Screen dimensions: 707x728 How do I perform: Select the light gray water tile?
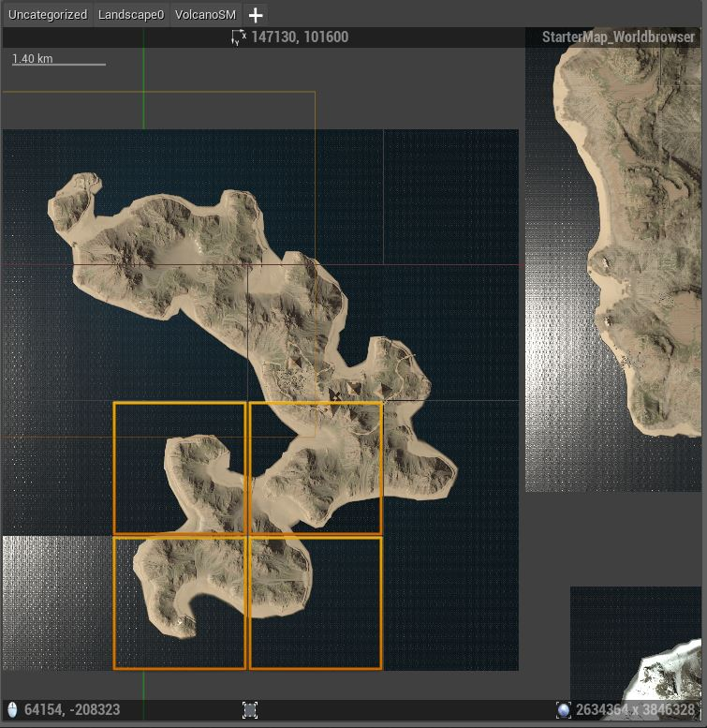tap(57, 602)
